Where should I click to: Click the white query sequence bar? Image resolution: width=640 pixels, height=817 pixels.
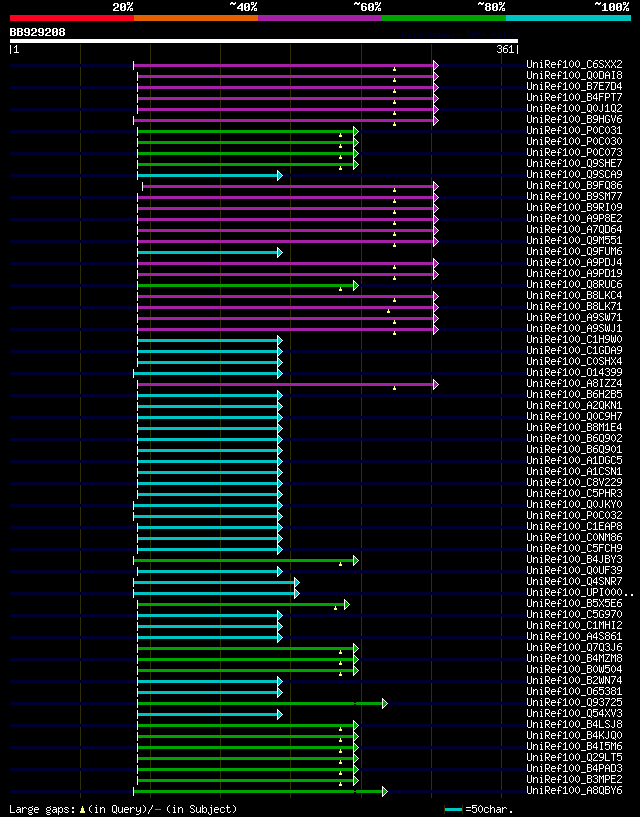click(264, 41)
